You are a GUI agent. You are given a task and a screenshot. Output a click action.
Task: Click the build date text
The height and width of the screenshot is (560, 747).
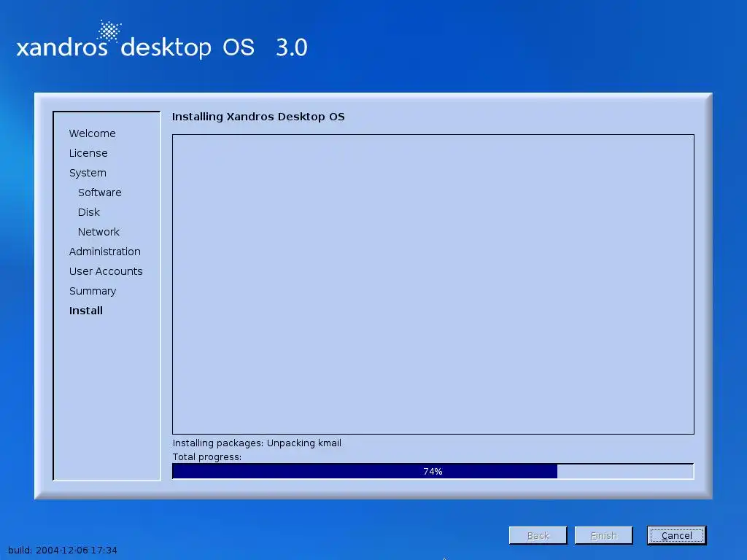(63, 550)
